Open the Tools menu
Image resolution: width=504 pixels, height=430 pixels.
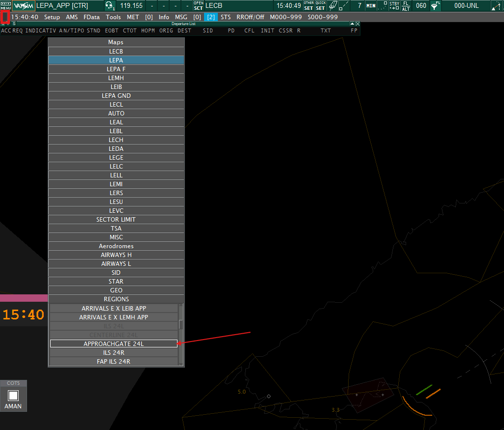(x=113, y=17)
